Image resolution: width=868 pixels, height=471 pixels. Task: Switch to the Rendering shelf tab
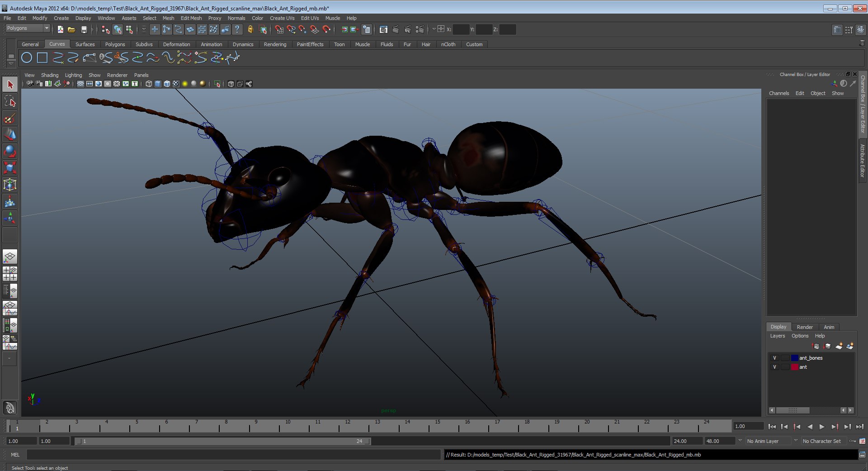pos(275,44)
